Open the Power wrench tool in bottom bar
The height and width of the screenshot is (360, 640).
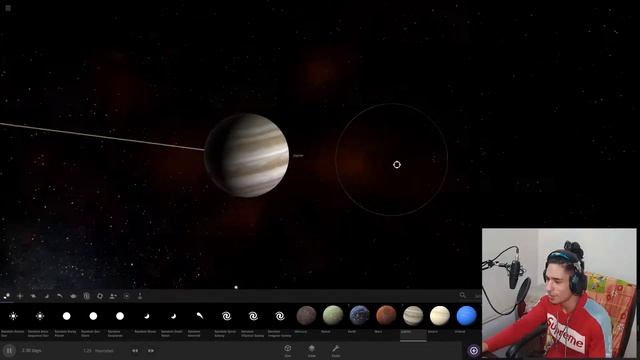click(336, 350)
